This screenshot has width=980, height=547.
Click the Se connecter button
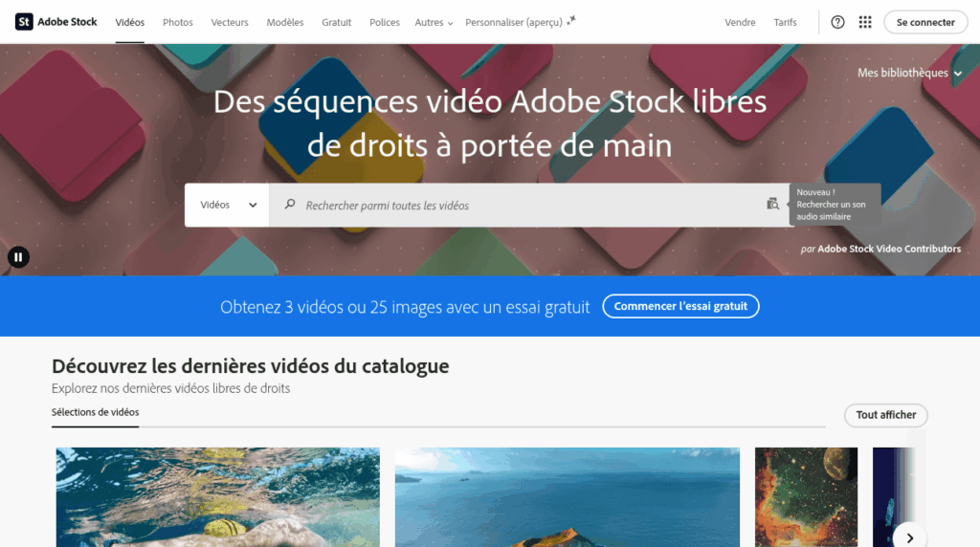(x=924, y=22)
